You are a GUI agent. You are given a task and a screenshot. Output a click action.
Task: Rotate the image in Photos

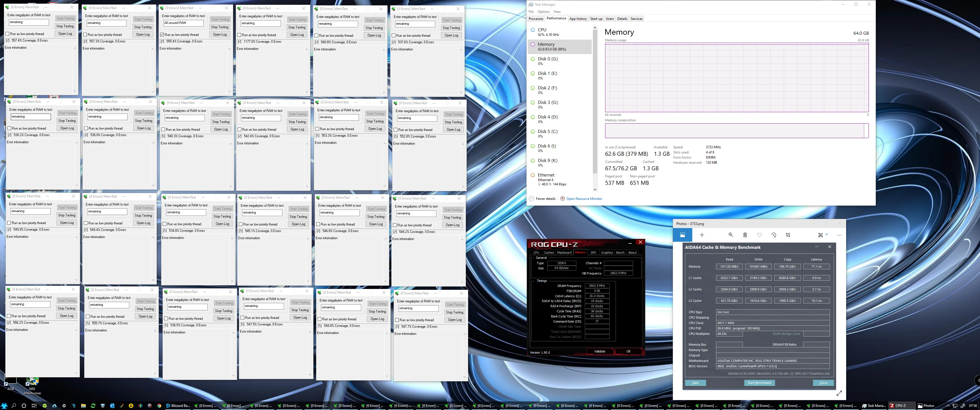(773, 235)
